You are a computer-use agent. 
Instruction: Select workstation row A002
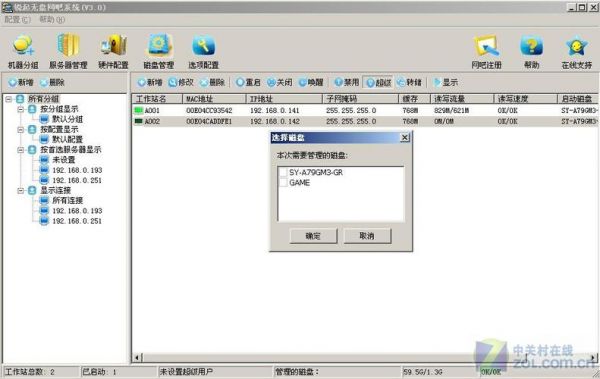(365, 121)
